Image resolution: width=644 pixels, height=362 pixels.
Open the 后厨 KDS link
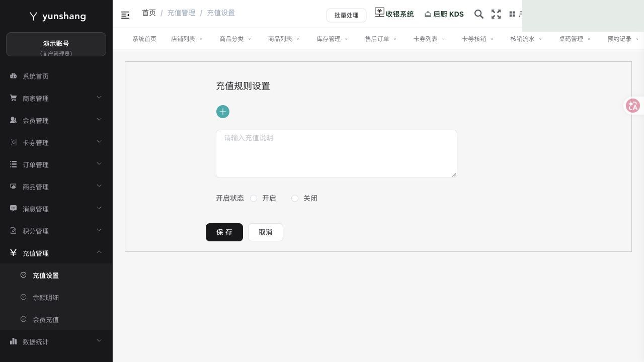pos(444,14)
